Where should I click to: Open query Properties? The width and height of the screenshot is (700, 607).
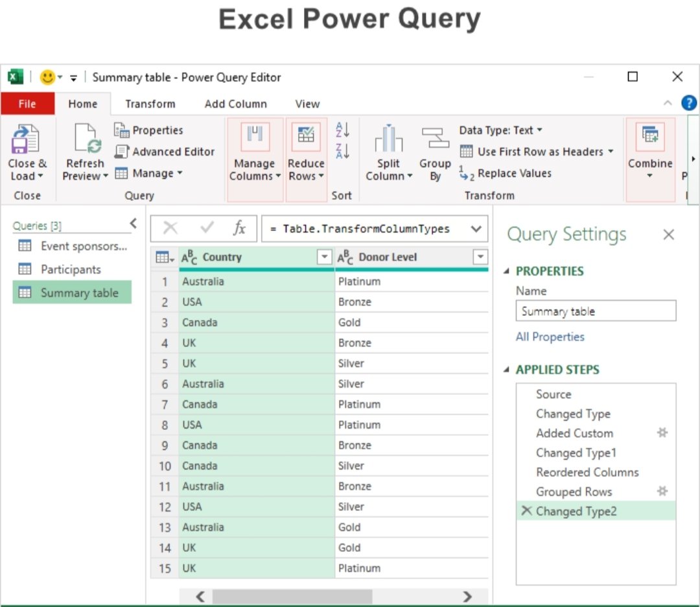148,130
